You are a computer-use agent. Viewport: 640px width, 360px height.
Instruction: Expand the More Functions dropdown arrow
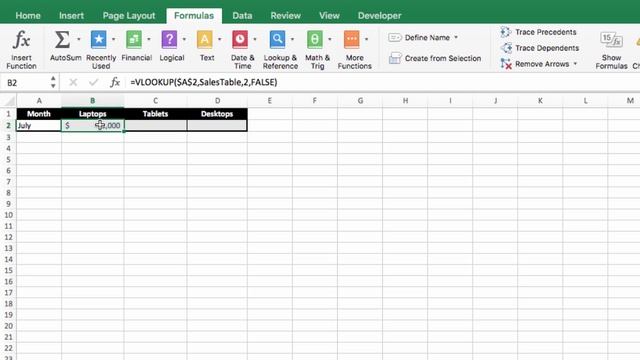click(367, 39)
